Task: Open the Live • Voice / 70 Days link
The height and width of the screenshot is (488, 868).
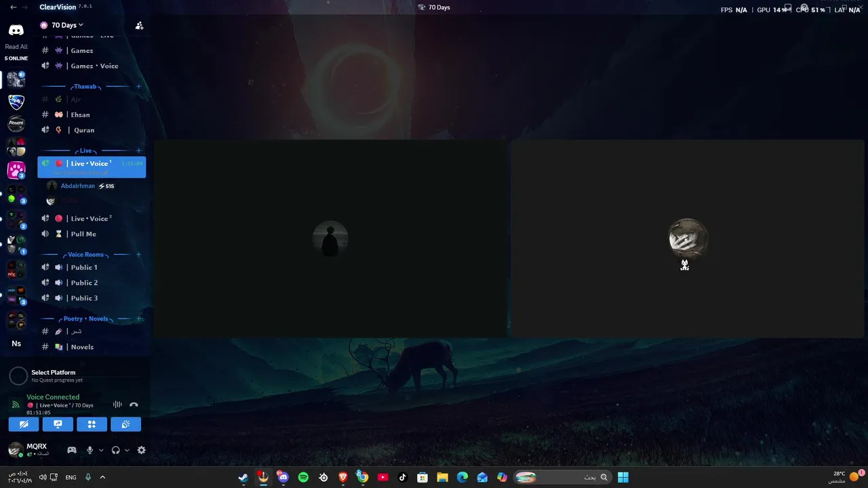Action: [x=60, y=405]
